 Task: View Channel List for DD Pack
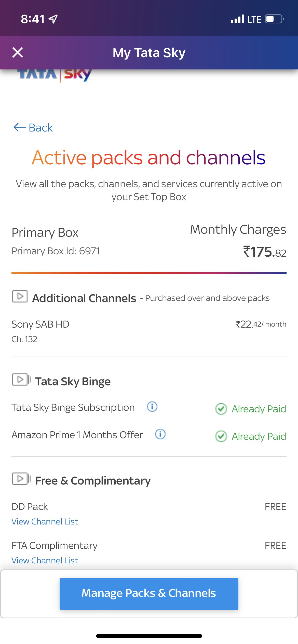pos(45,522)
